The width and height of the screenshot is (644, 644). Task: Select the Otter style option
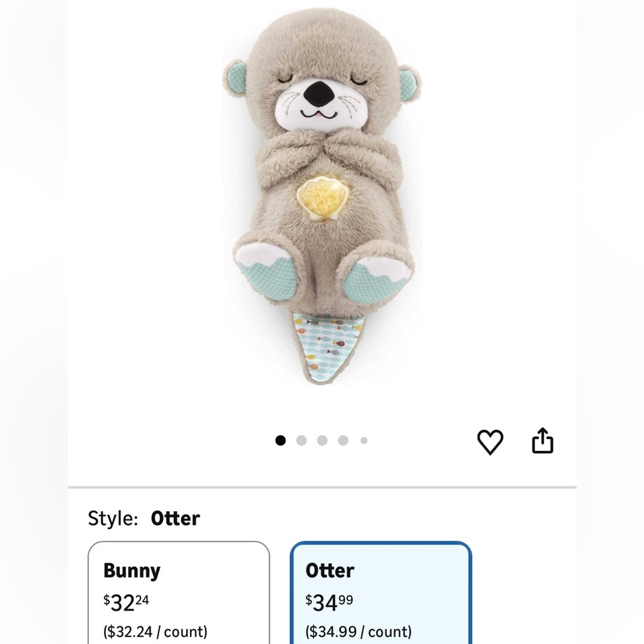coord(381,592)
